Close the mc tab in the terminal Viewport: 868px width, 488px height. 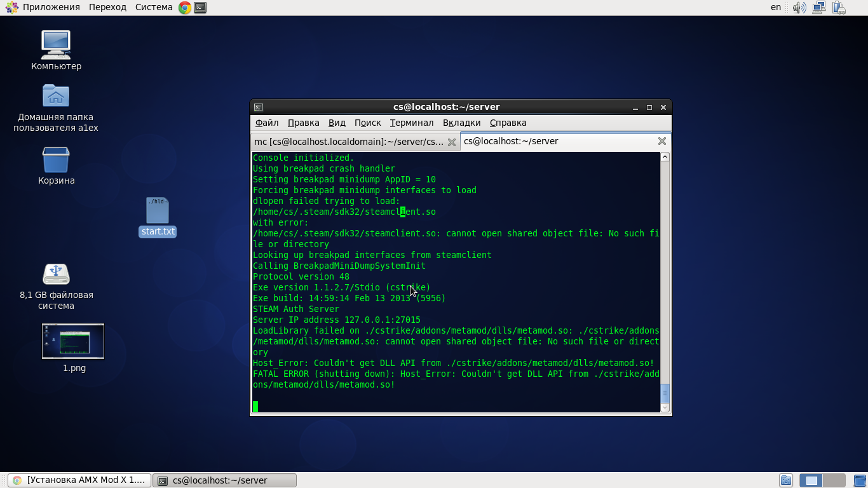click(x=452, y=142)
